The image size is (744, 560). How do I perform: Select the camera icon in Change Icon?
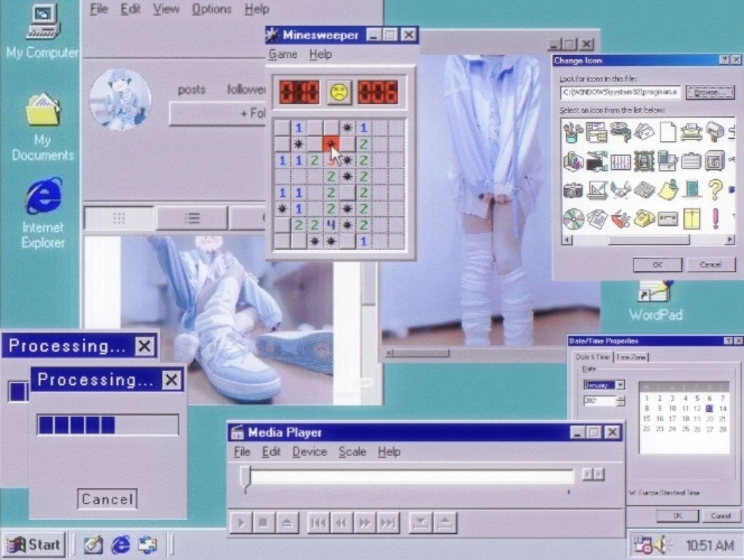(573, 190)
